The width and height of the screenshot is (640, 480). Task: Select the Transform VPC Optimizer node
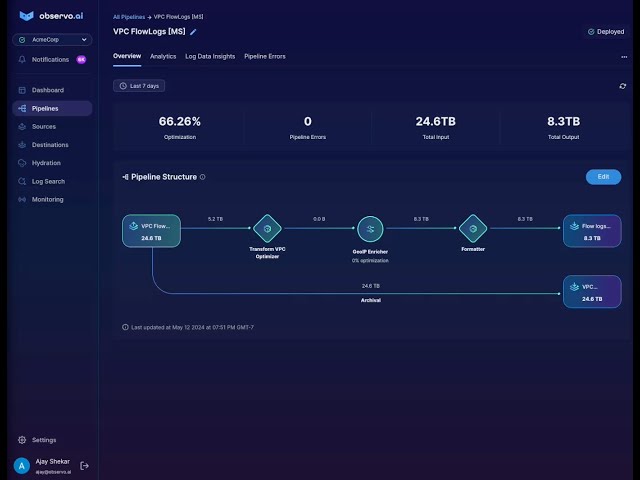tap(267, 229)
